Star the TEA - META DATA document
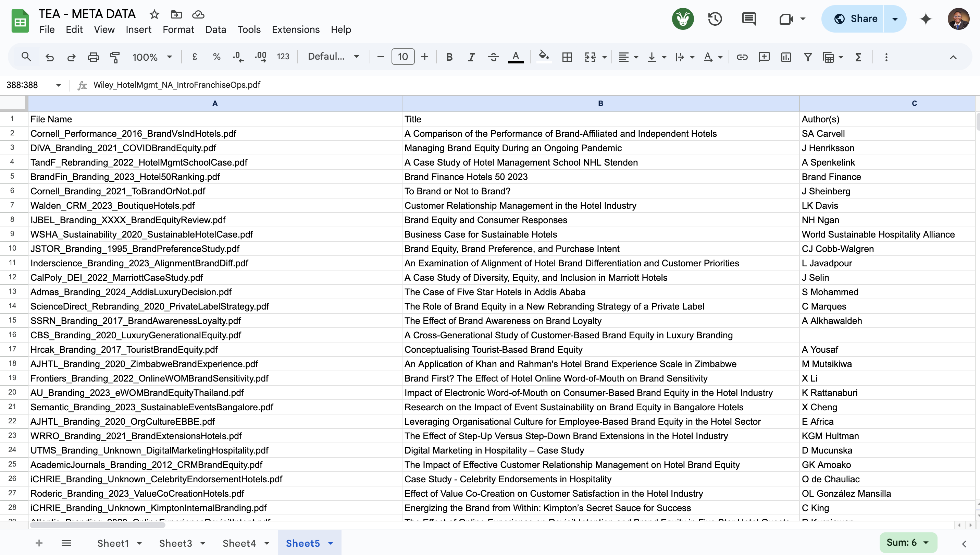The image size is (980, 555). click(154, 14)
